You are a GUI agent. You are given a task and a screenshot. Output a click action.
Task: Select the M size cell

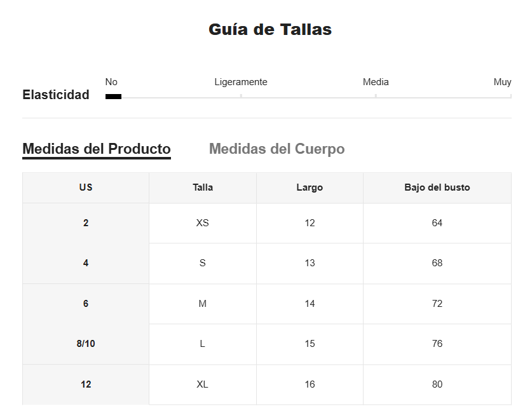[x=203, y=304]
